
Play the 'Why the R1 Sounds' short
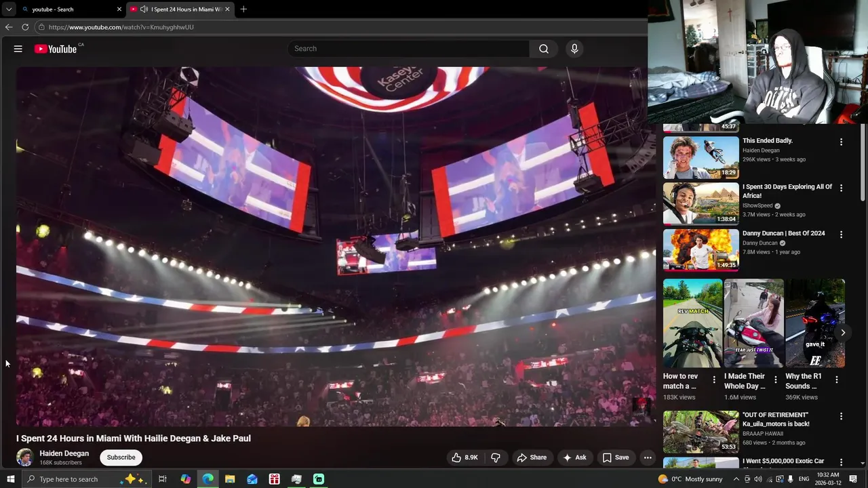point(814,323)
